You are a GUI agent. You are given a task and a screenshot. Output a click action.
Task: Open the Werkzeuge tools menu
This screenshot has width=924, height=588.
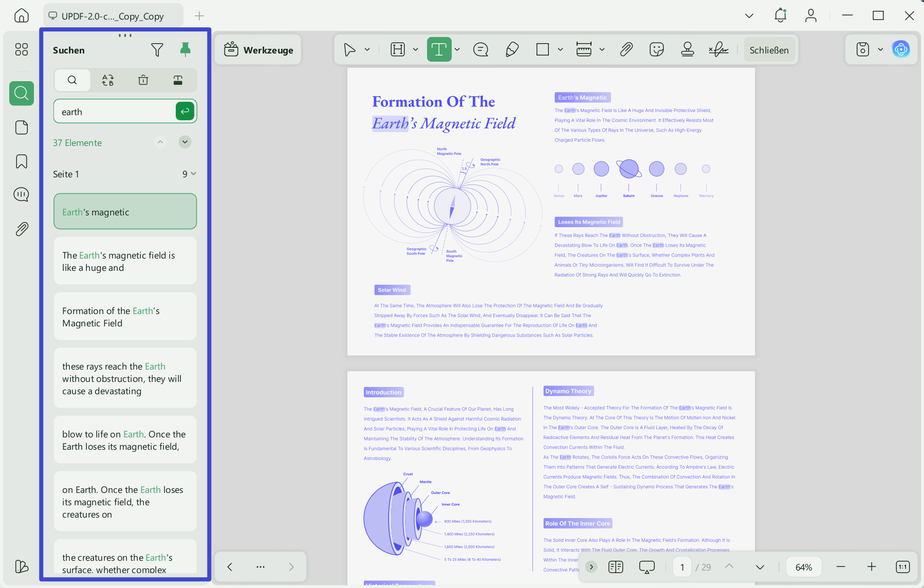[x=258, y=50]
